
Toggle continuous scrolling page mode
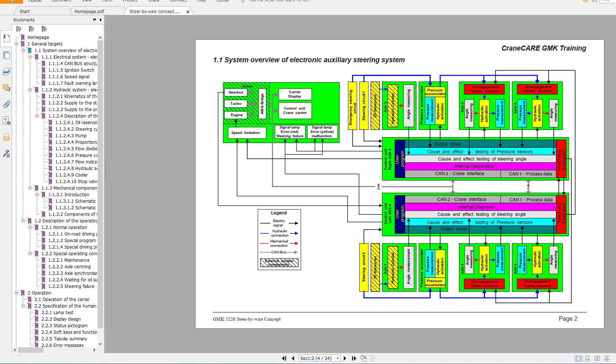click(587, 359)
